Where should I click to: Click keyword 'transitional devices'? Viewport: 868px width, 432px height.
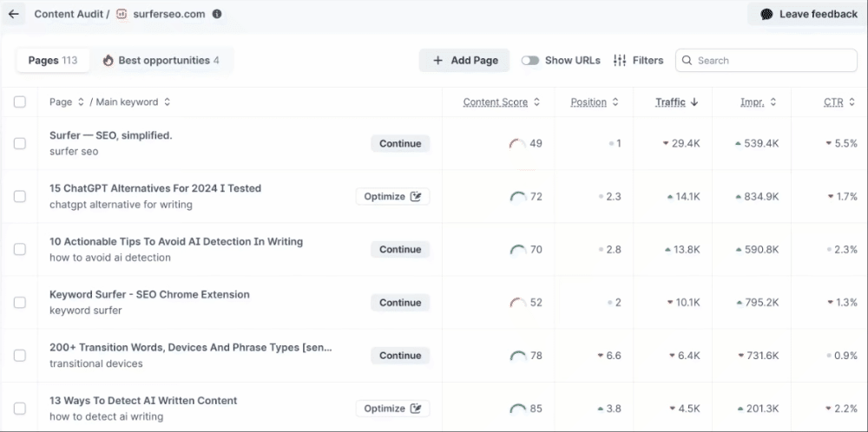(96, 364)
